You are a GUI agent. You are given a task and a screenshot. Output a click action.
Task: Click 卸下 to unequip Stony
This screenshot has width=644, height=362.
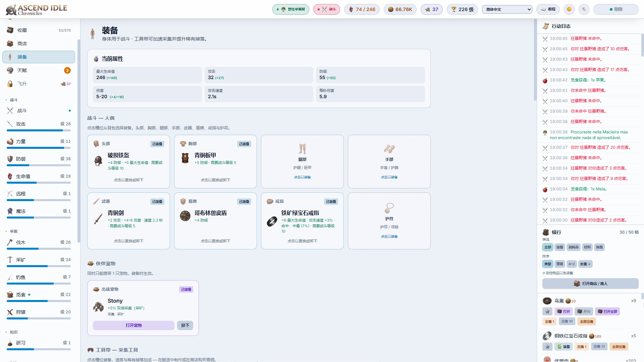point(185,325)
